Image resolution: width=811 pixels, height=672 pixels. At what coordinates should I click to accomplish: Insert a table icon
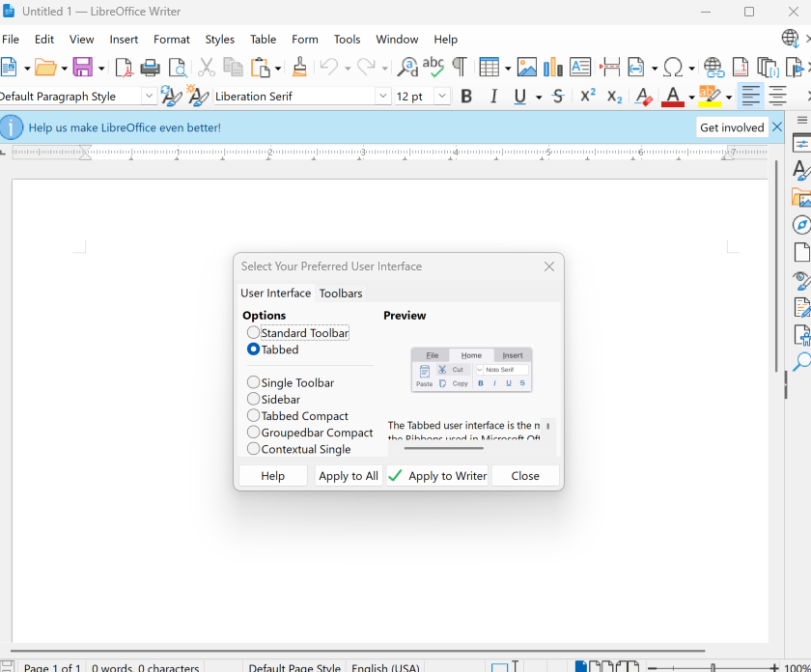pyautogui.click(x=489, y=68)
